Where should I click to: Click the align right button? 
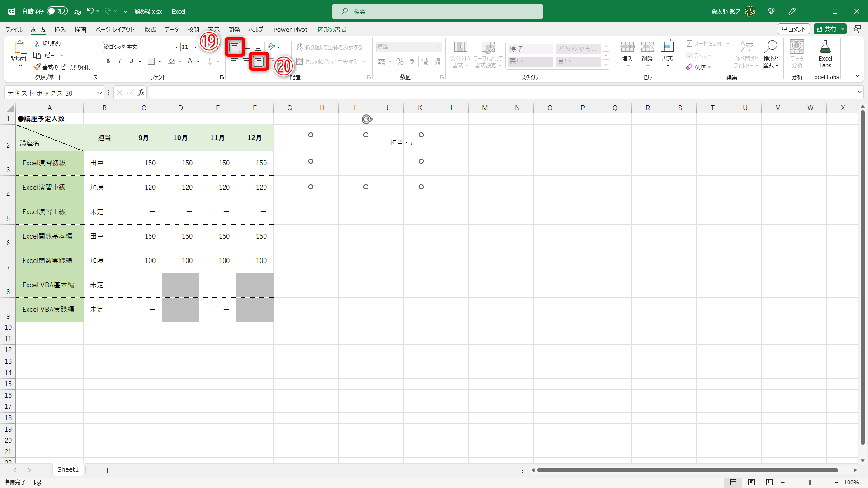point(258,61)
